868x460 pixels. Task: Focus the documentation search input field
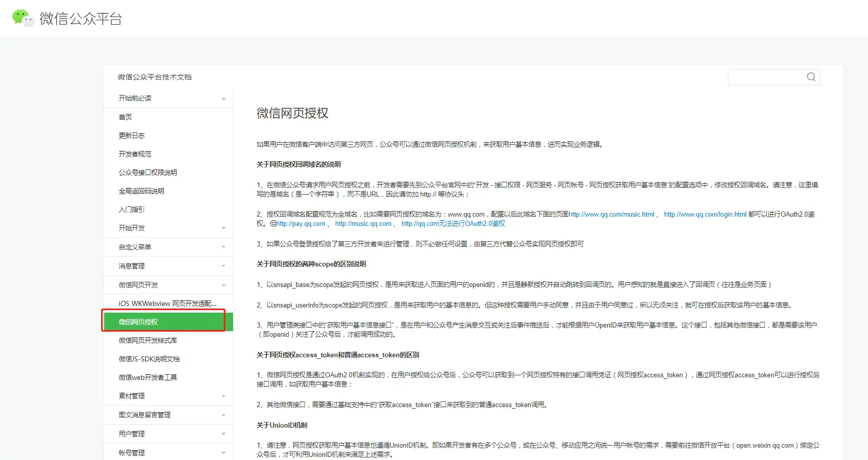coord(774,78)
